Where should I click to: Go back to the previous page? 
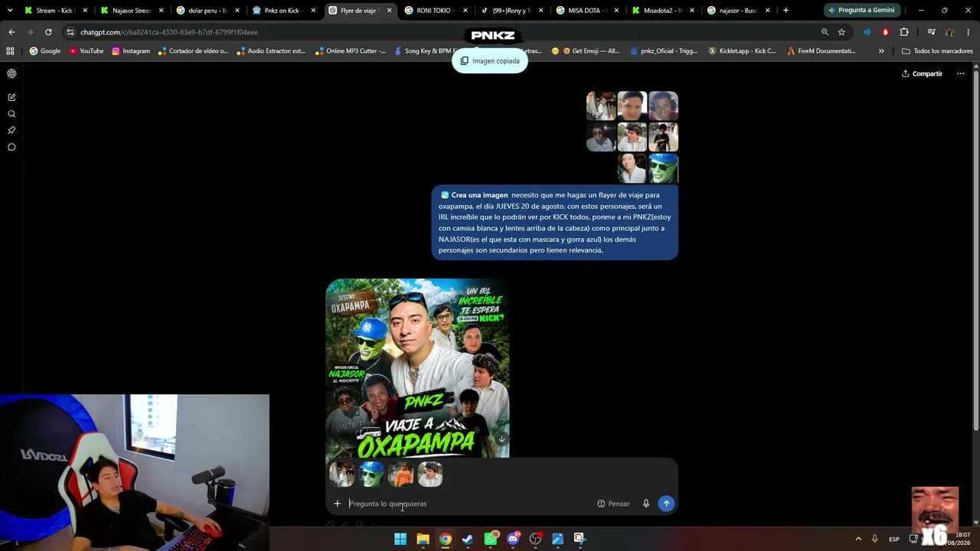point(11,32)
